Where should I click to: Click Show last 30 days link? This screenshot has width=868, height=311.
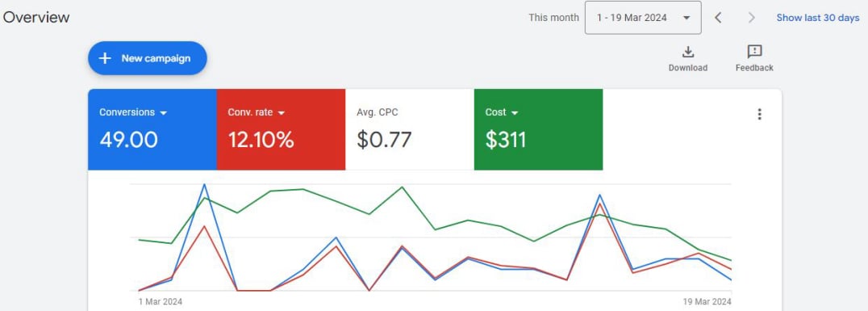818,18
